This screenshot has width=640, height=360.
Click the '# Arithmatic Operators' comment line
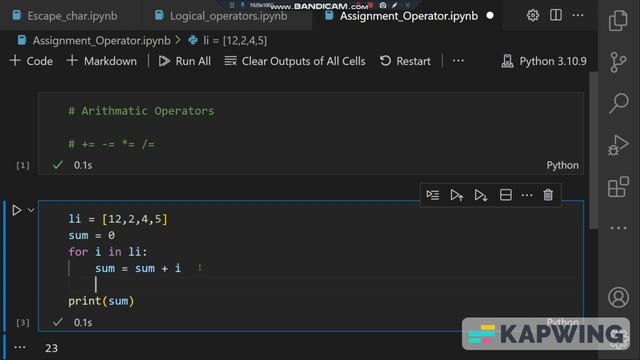pos(141,111)
